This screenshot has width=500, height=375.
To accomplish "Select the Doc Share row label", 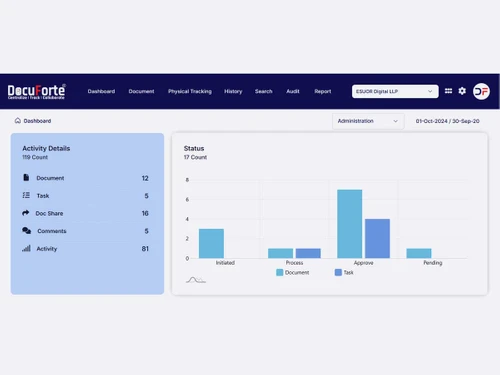I will point(49,213).
